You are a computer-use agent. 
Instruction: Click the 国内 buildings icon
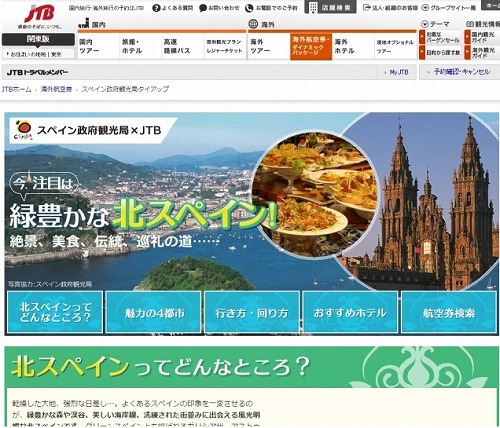84,23
